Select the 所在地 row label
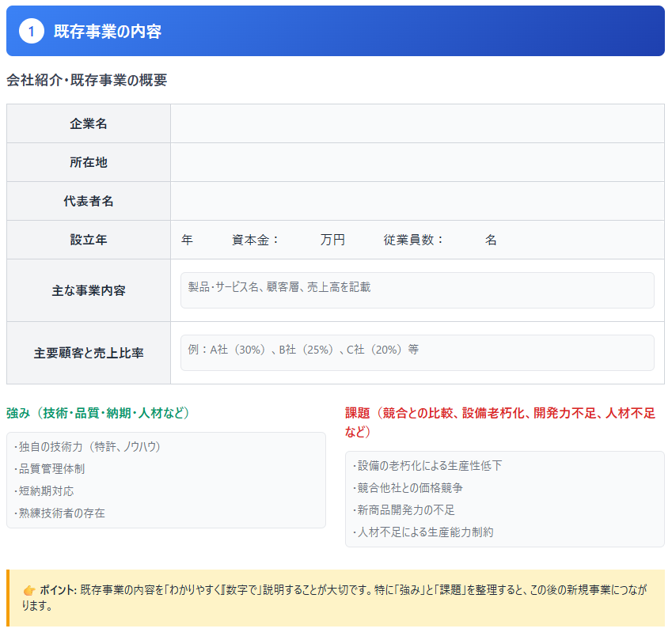 coord(89,162)
